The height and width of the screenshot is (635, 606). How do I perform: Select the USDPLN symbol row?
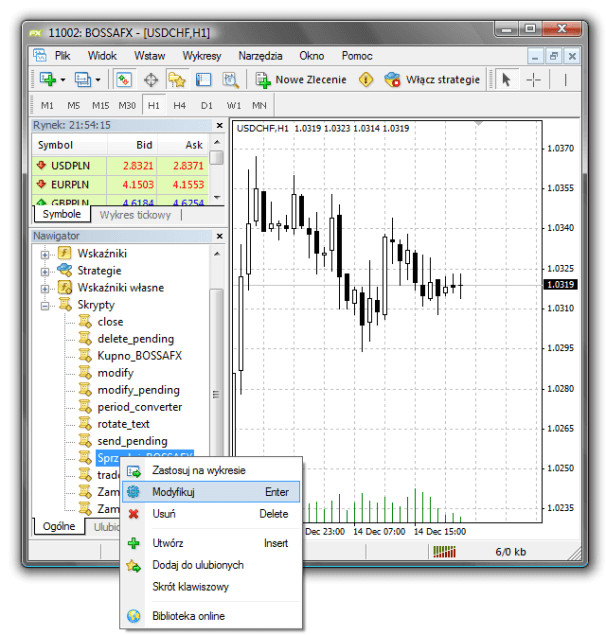(120, 166)
